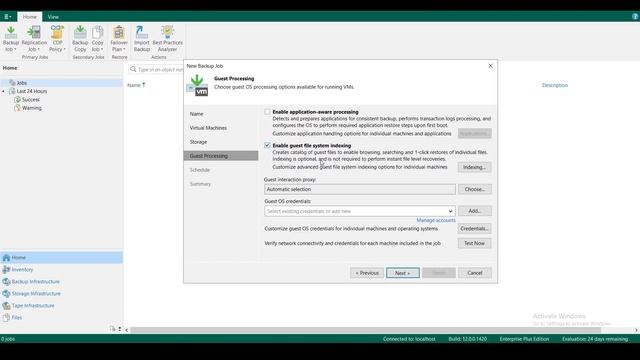This screenshot has width=640, height=360.
Task: Click the Last 24 Hours tree icon
Action: 12,91
